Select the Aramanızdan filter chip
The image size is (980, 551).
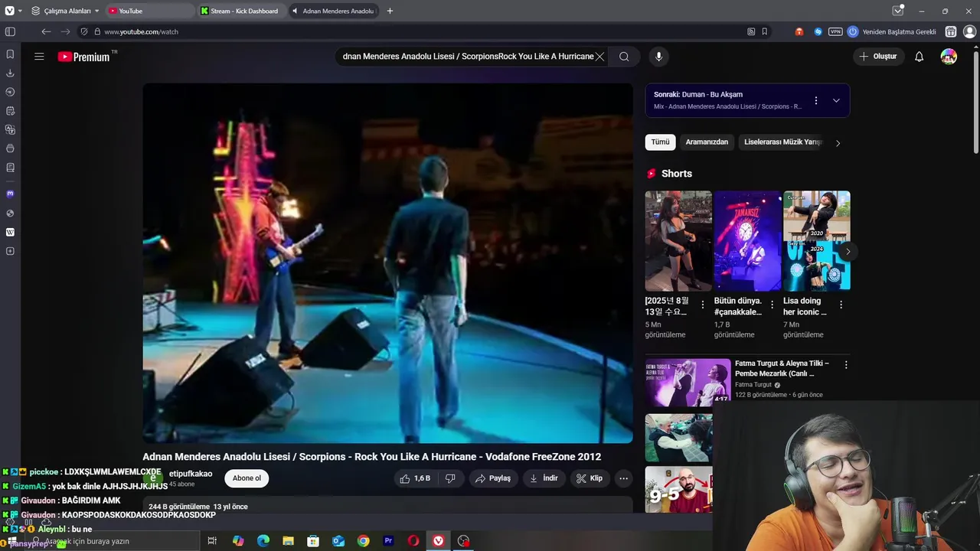[x=707, y=142]
